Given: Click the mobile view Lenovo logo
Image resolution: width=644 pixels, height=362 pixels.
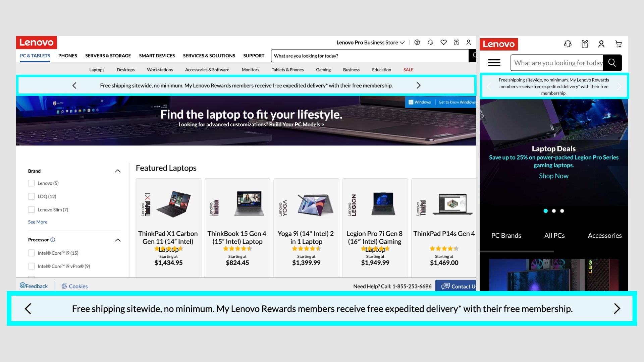Looking at the screenshot, I should [499, 44].
